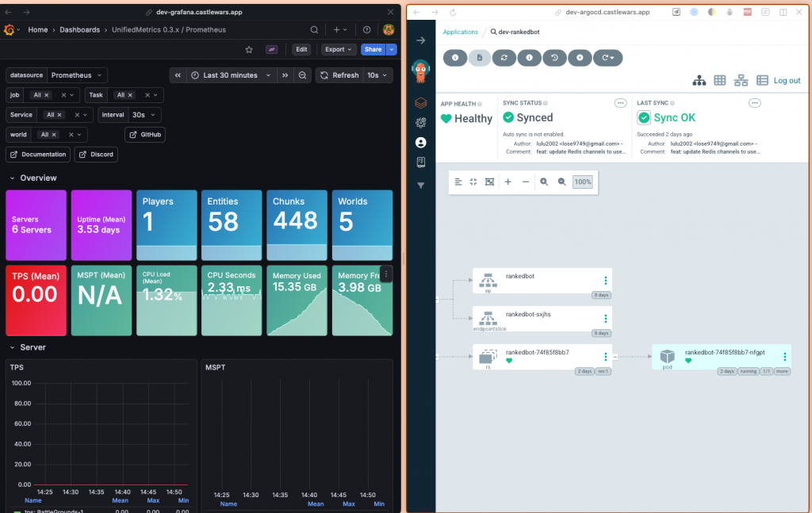Screen dimensions: 812x513
Task: Open the 10s refresh interval dropdown
Action: (x=377, y=75)
